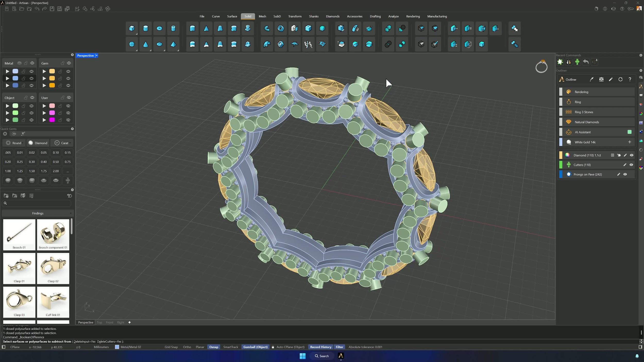The image size is (644, 362).
Task: Click the green Cutters icon in Recent Commands
Action: (577, 62)
